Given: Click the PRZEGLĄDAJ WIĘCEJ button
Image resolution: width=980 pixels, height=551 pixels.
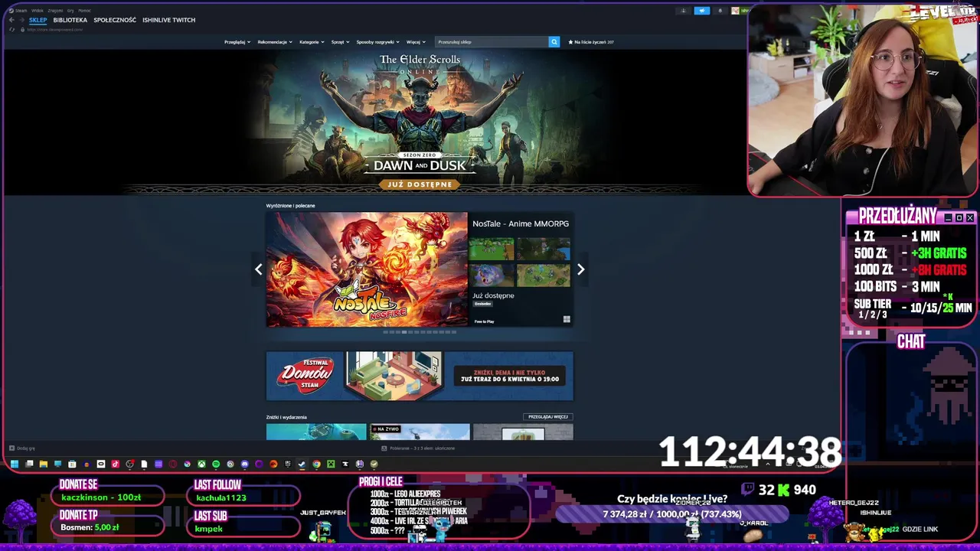Looking at the screenshot, I should (548, 417).
